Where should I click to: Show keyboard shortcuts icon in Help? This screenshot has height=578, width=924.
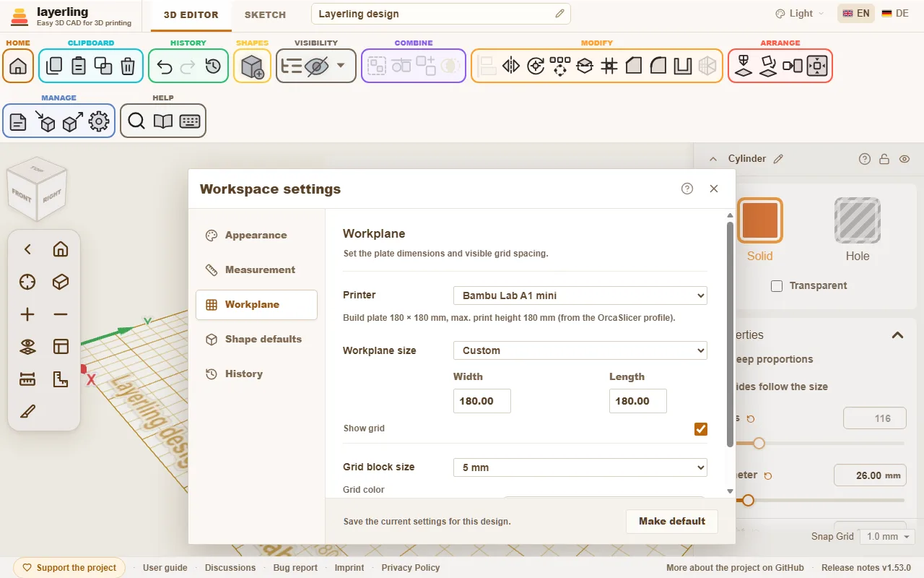point(190,121)
